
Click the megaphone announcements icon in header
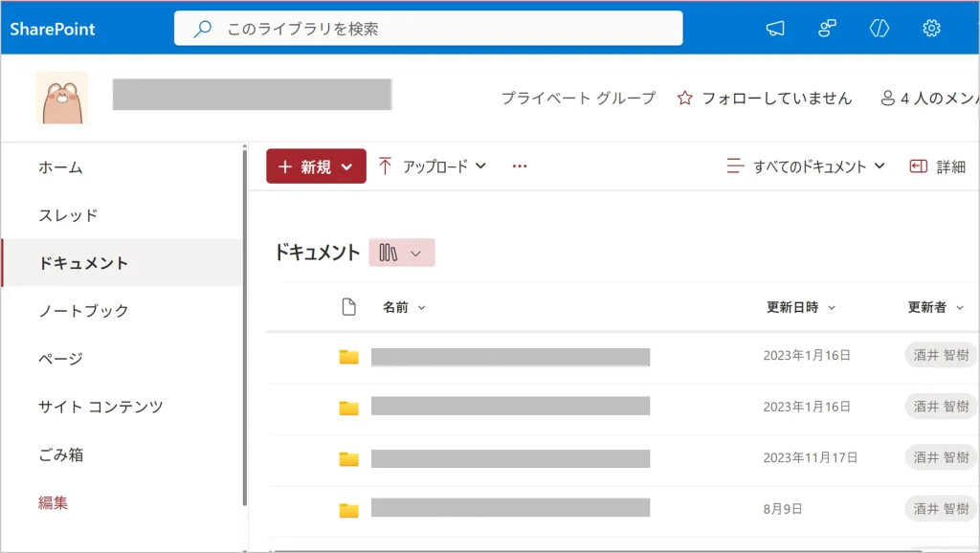(775, 29)
